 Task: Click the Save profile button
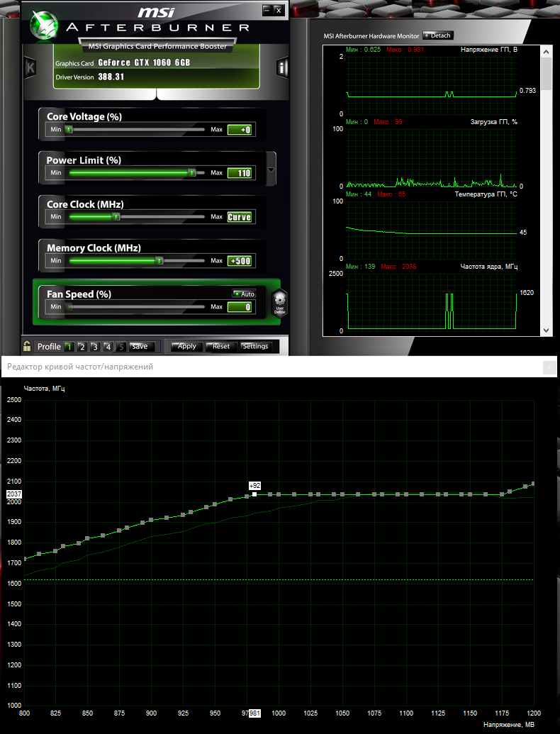pyautogui.click(x=140, y=346)
